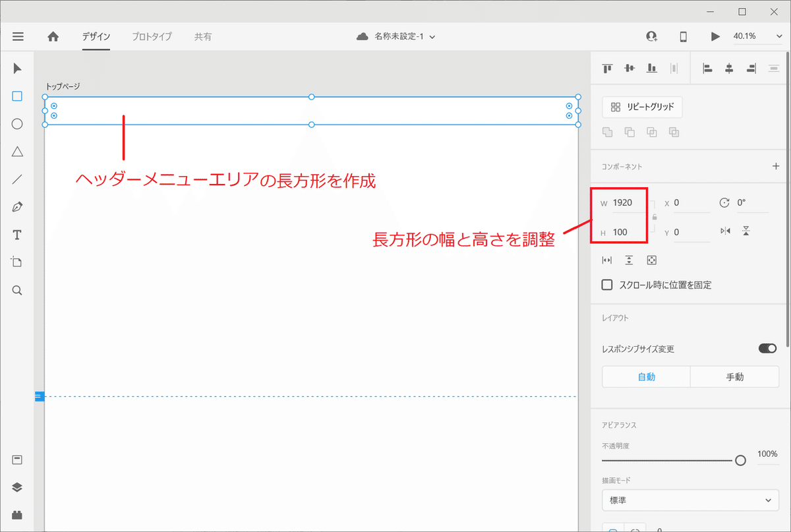Switch to the 共有 tab
Viewport: 791px width, 532px height.
pos(203,37)
